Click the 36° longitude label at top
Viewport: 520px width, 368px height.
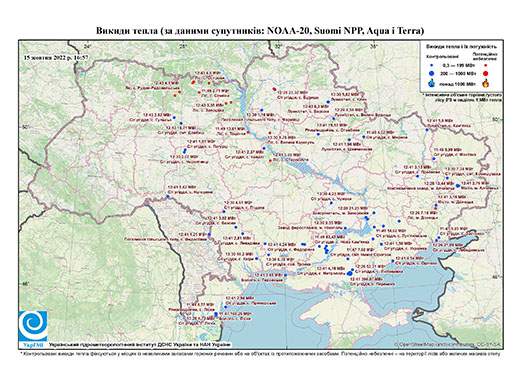[x=374, y=46]
